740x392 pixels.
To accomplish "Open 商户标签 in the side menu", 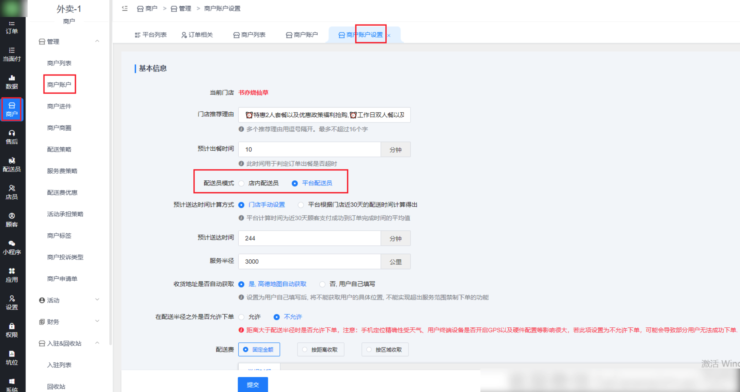I will point(59,235).
